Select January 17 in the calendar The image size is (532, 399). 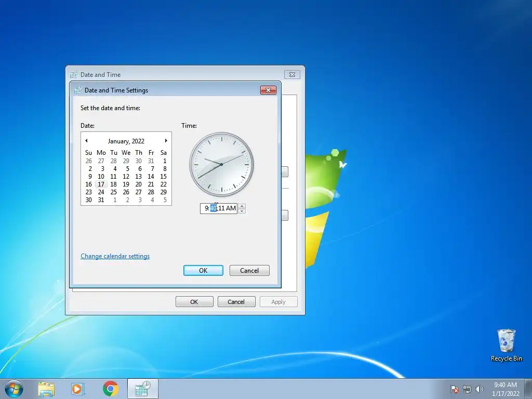[x=101, y=184]
